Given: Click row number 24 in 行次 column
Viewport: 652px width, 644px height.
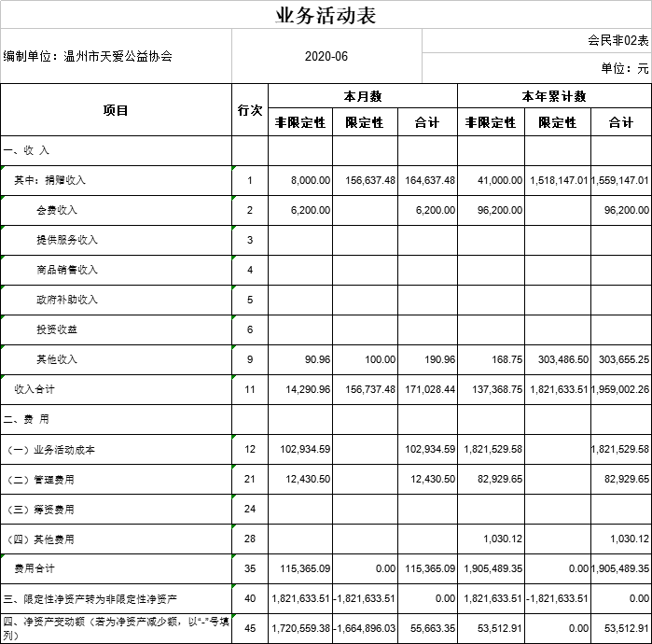Looking at the screenshot, I should click(x=249, y=510).
